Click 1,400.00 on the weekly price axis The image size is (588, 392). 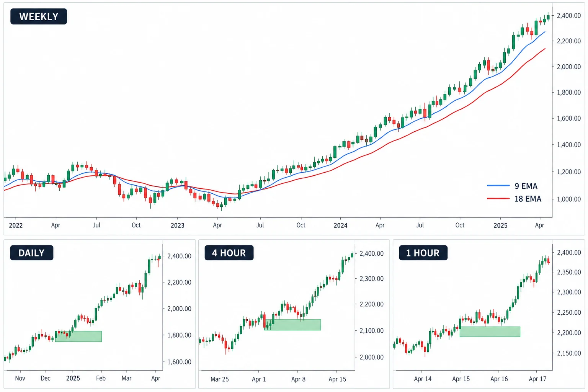point(569,145)
